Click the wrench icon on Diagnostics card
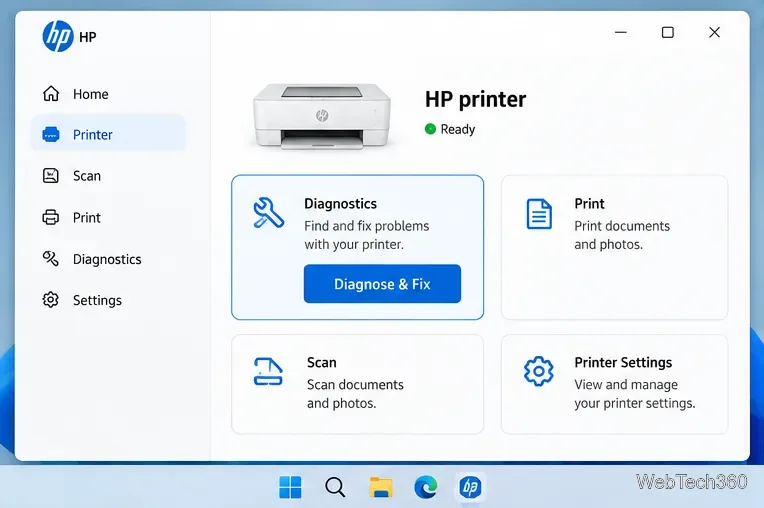Viewport: 764px width, 508px height. tap(268, 213)
